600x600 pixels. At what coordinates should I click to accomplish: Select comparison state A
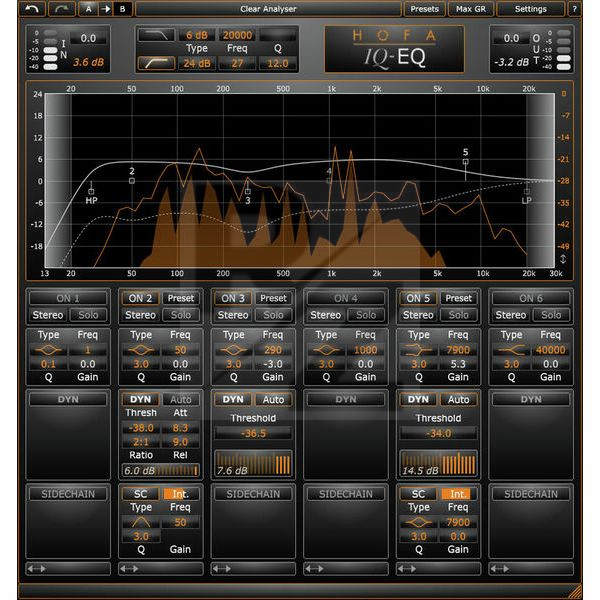pyautogui.click(x=88, y=9)
